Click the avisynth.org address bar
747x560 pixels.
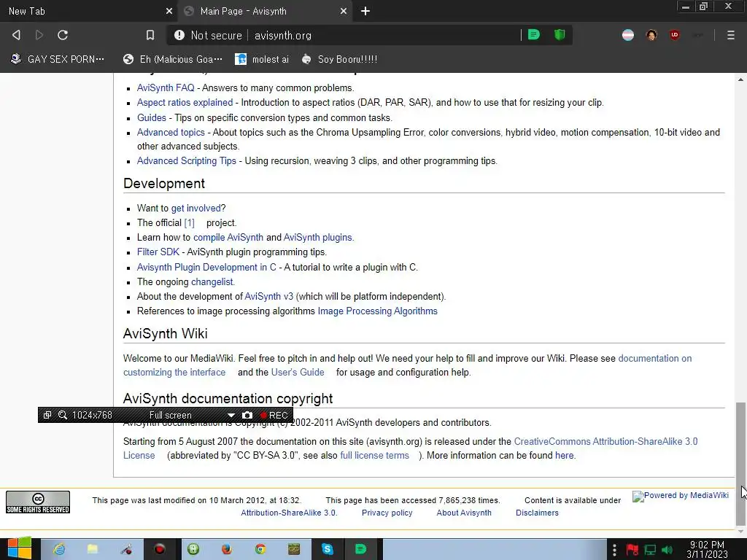coord(282,35)
